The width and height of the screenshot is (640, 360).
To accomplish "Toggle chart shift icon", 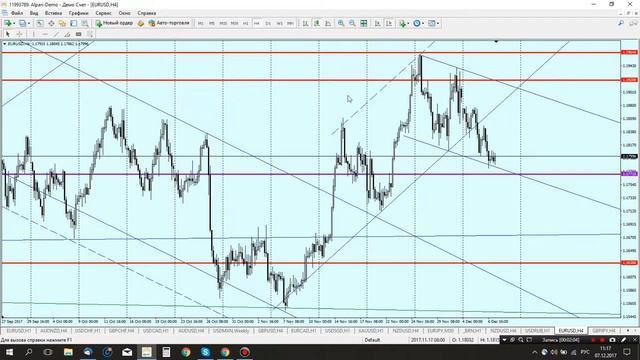I will click(x=389, y=23).
